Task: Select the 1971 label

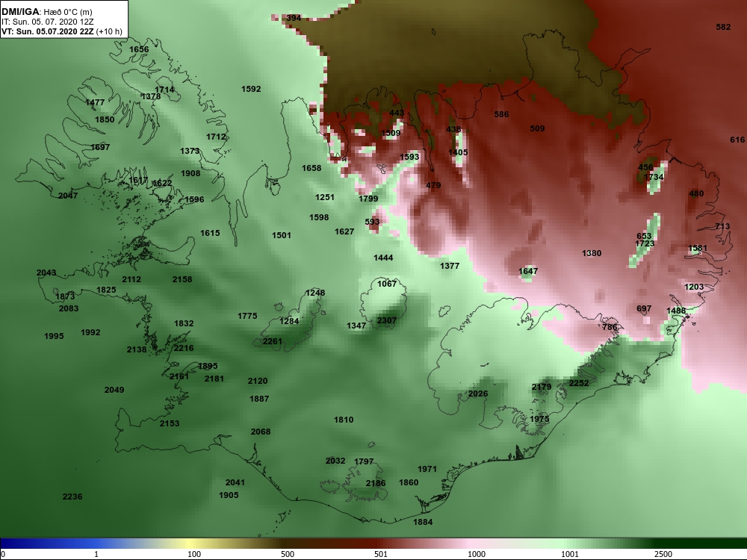Action: point(427,469)
